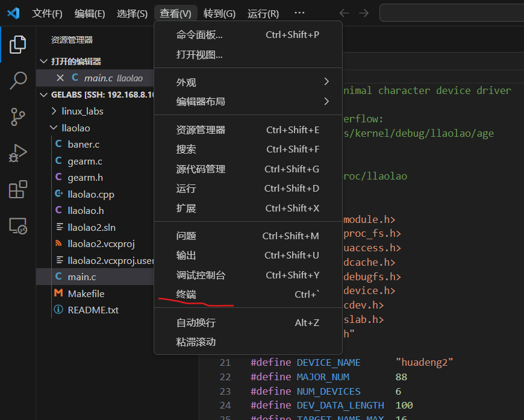Open the Search activity bar icon
524x420 pixels.
point(17,81)
